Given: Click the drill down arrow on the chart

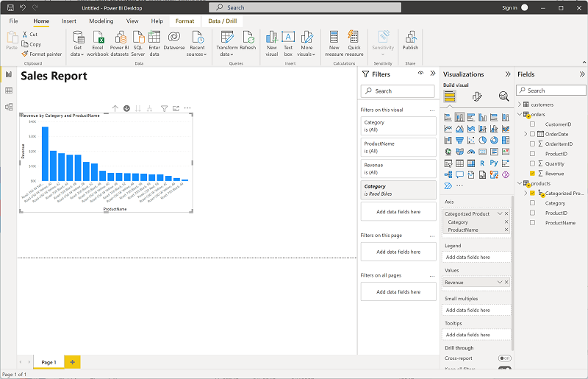Looking at the screenshot, I should (126, 109).
